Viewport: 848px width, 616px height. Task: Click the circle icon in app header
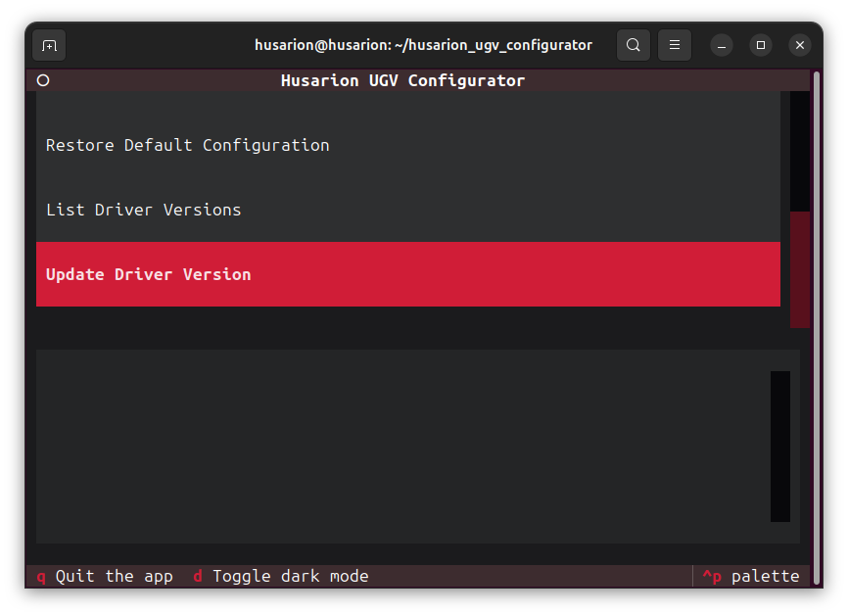pyautogui.click(x=43, y=80)
